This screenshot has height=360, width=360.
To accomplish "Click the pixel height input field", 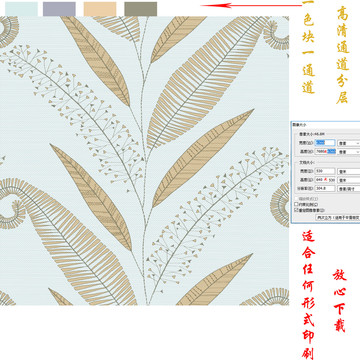I will tap(325, 151).
